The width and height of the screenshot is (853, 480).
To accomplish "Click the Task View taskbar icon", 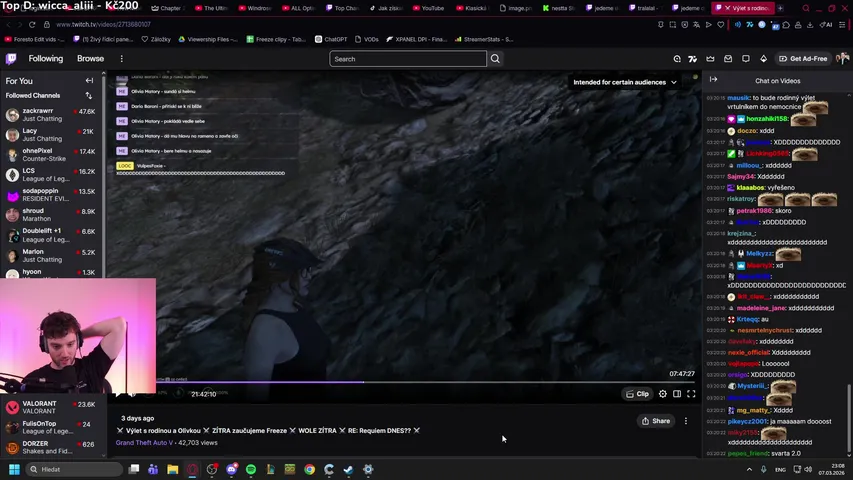I will click(134, 469).
